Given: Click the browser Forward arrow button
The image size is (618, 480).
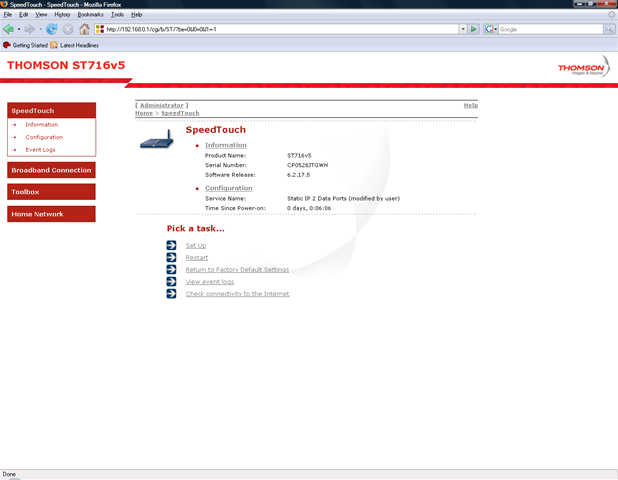Looking at the screenshot, I should tap(30, 29).
